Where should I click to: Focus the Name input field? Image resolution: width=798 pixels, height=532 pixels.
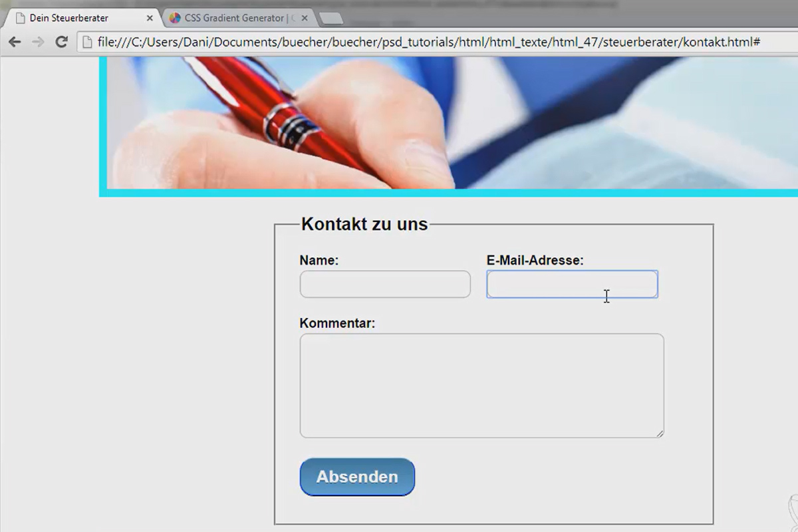[x=385, y=284]
